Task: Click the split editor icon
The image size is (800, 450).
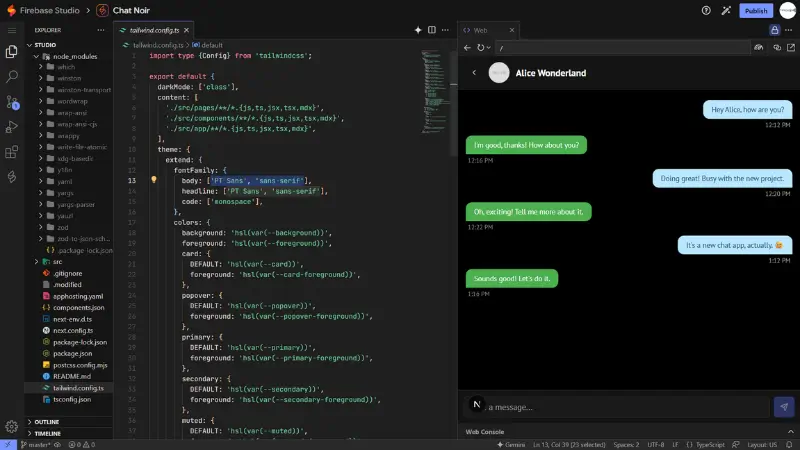Action: pyautogui.click(x=433, y=30)
